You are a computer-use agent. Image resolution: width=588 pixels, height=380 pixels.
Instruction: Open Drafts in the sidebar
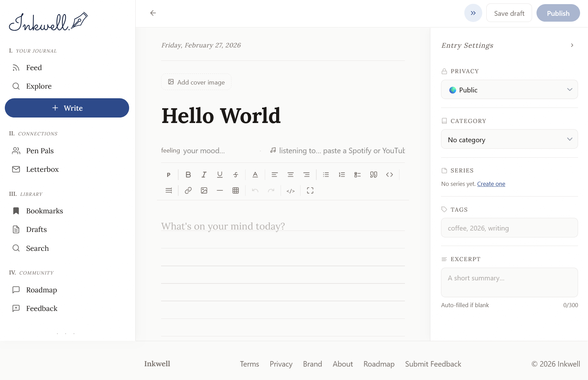click(36, 230)
